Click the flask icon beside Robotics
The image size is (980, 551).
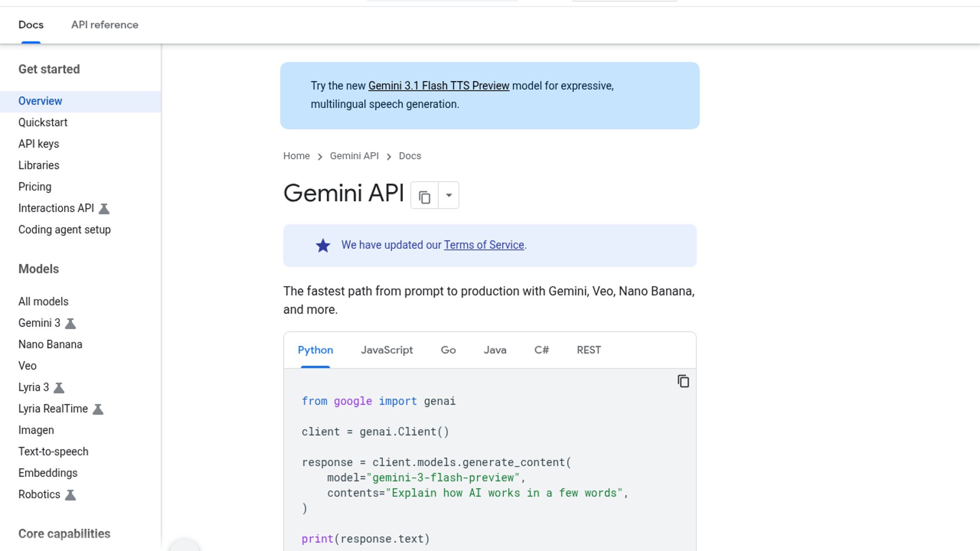[70, 495]
